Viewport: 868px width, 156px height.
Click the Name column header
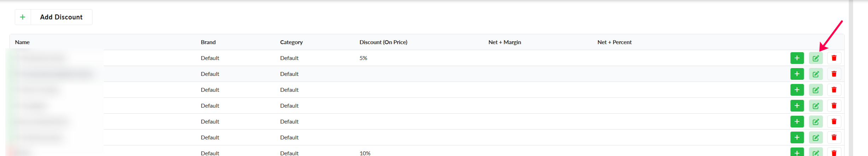tap(22, 42)
